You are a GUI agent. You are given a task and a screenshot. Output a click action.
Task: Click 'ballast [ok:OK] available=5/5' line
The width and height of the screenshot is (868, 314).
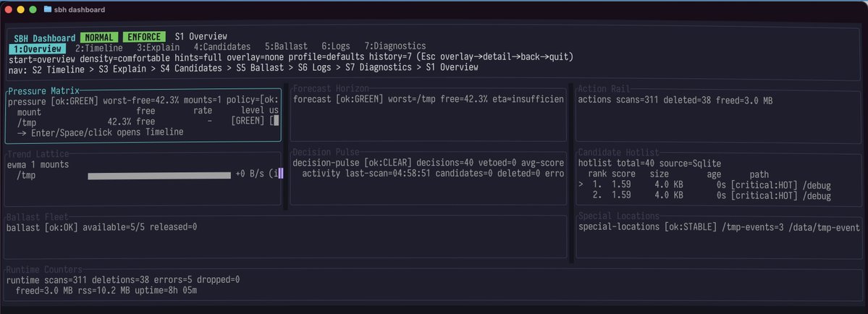102,228
